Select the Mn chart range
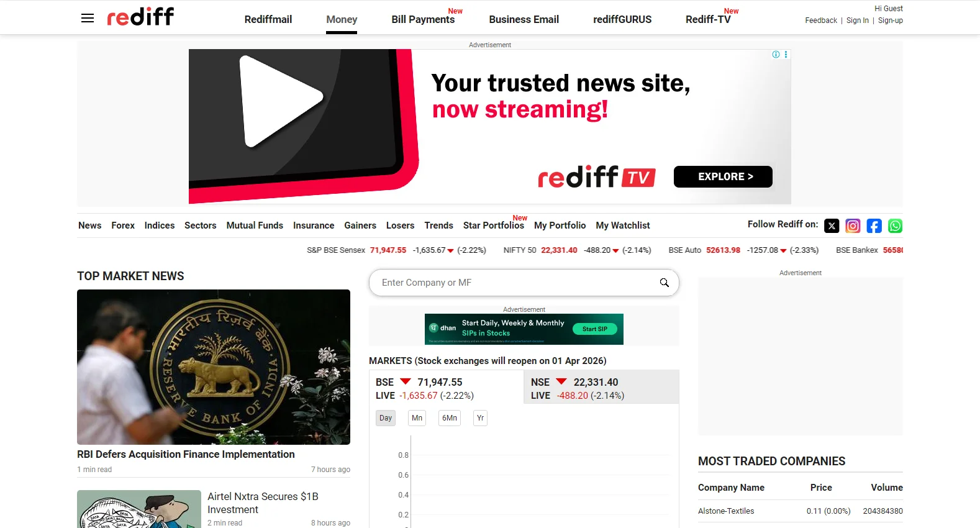980x528 pixels. 417,418
